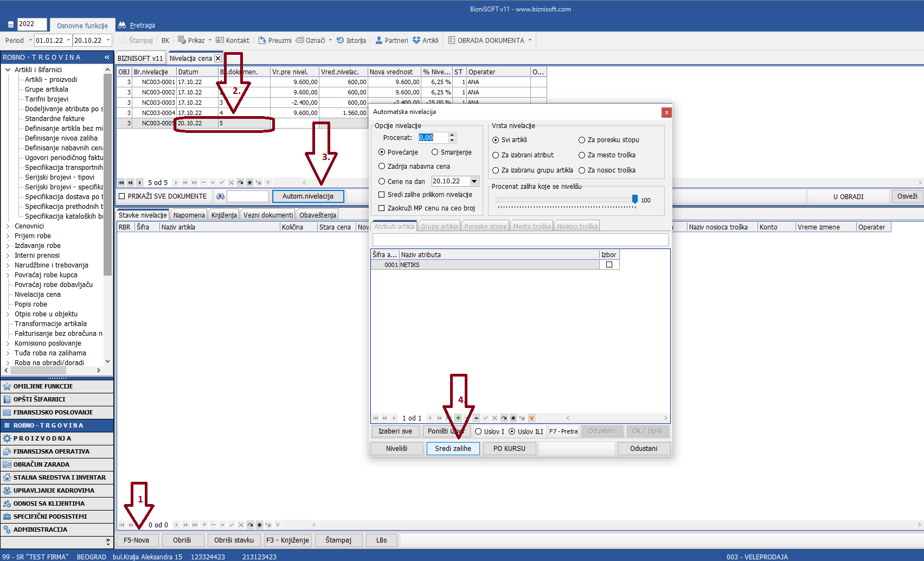Image resolution: width=924 pixels, height=561 pixels.
Task: Open Partneri from the toolbar
Action: 392,40
